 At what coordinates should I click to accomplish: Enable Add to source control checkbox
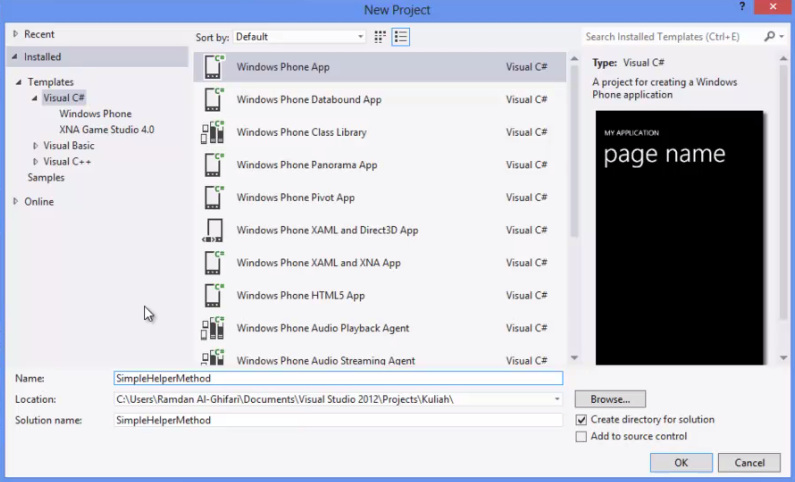coord(581,436)
